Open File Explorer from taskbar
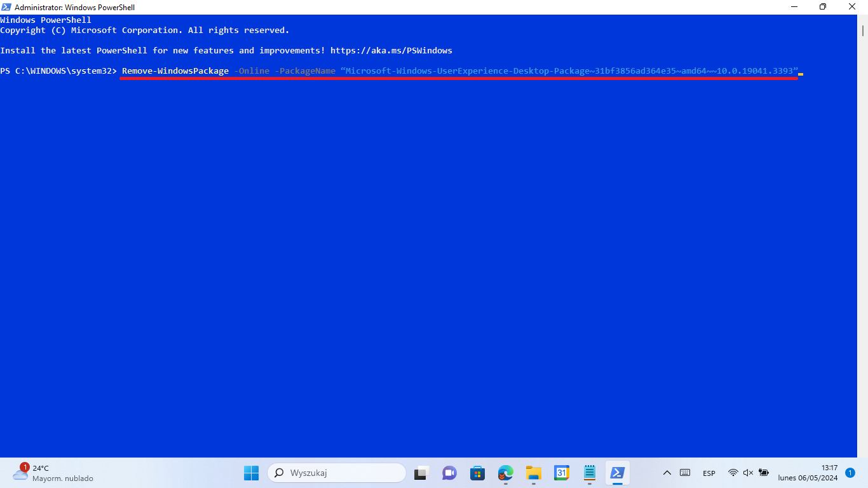 click(x=533, y=473)
